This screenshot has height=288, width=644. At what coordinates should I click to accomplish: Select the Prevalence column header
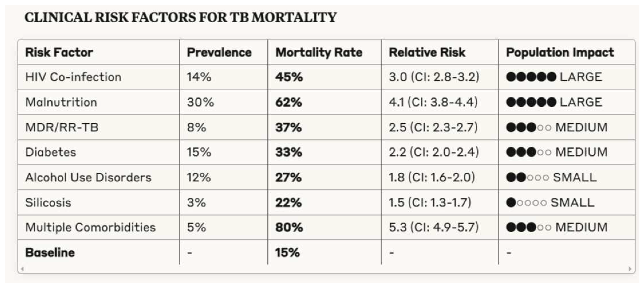tap(219, 52)
